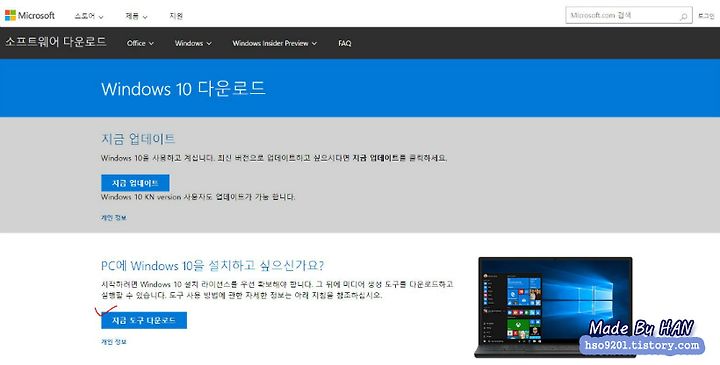Expand the Office dropdown
This screenshot has width=720, height=365.
click(140, 43)
